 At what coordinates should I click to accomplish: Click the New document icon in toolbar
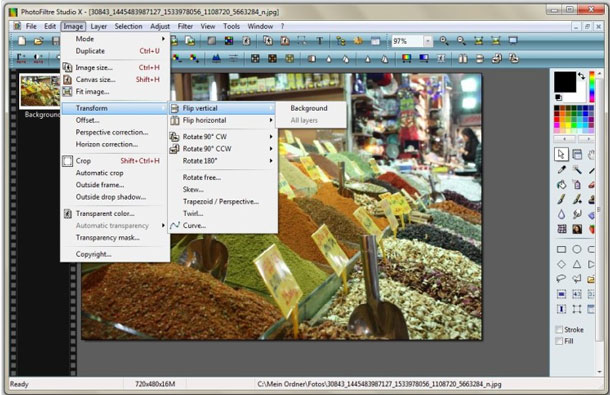pos(22,41)
